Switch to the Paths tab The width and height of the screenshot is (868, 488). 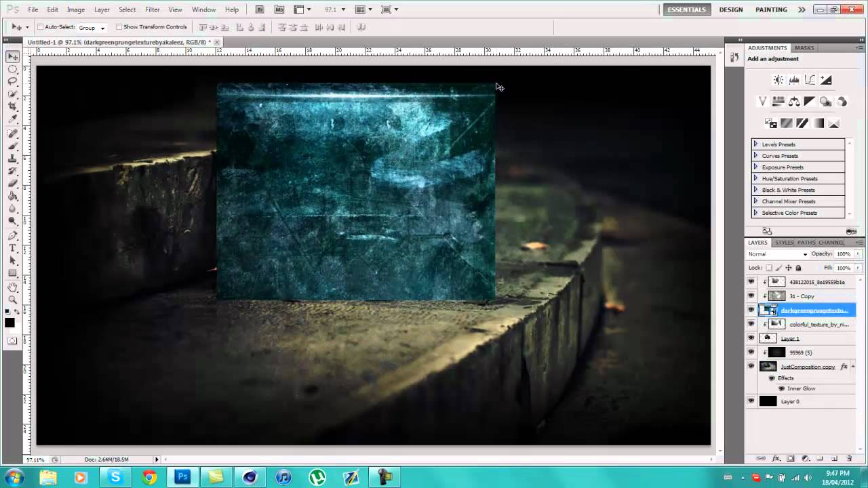pyautogui.click(x=806, y=243)
